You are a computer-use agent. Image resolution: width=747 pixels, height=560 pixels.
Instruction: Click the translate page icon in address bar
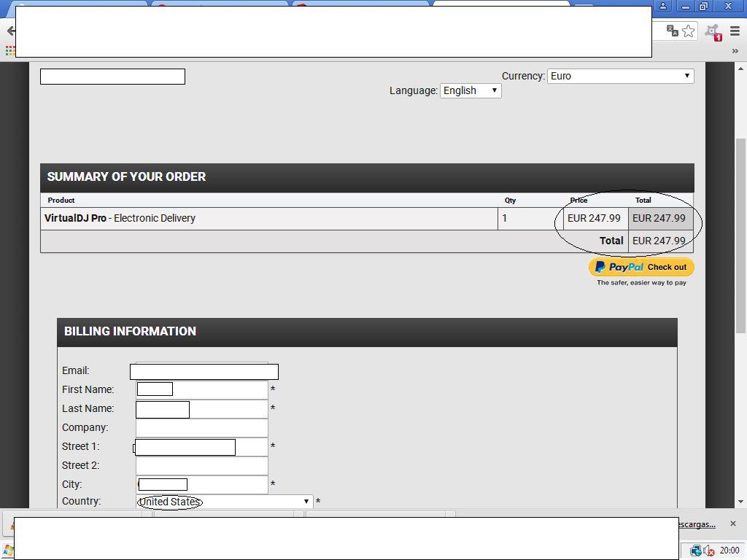pyautogui.click(x=672, y=31)
